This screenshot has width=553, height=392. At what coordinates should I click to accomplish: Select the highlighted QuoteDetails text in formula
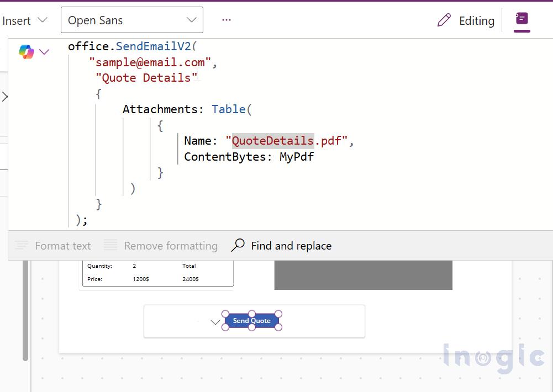[273, 141]
